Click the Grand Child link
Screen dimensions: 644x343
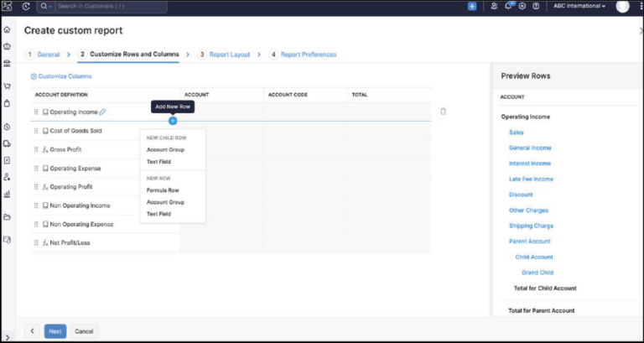click(538, 273)
